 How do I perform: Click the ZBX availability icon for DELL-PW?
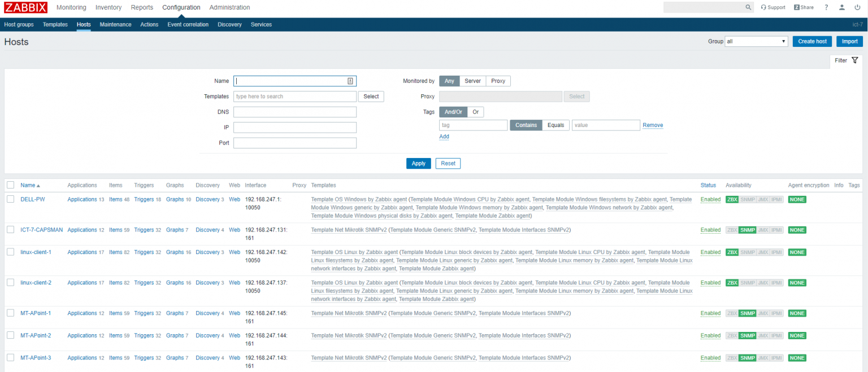732,199
